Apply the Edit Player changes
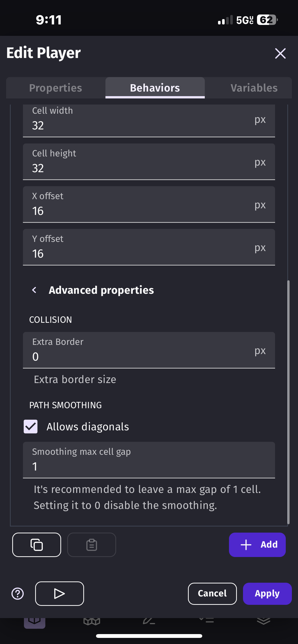Screen dimensions: 298x644 pos(267,594)
